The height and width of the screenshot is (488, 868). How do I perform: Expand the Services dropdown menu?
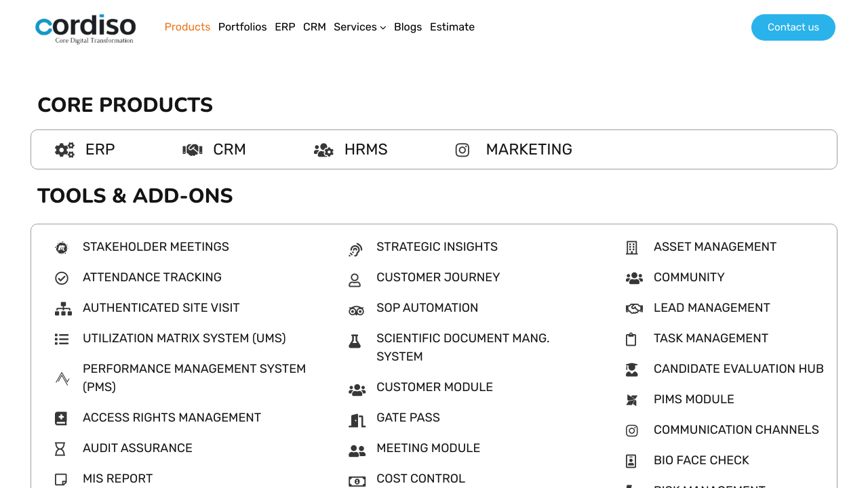pyautogui.click(x=359, y=27)
